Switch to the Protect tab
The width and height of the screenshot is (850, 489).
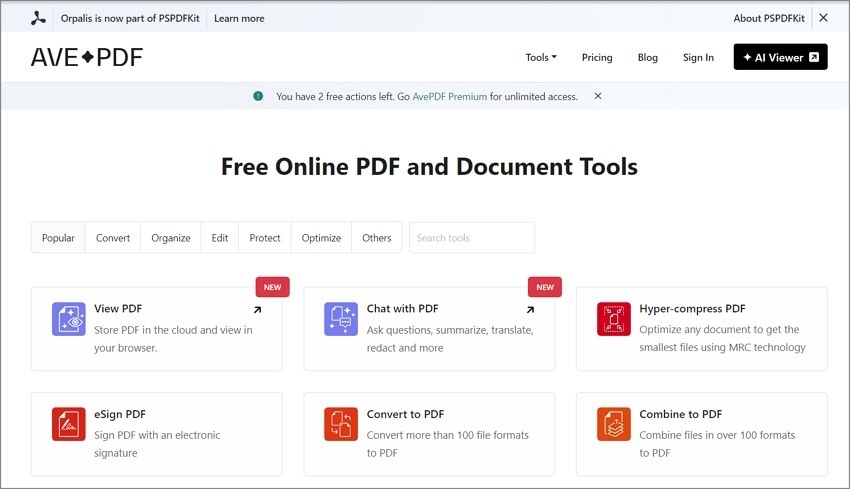click(x=265, y=237)
